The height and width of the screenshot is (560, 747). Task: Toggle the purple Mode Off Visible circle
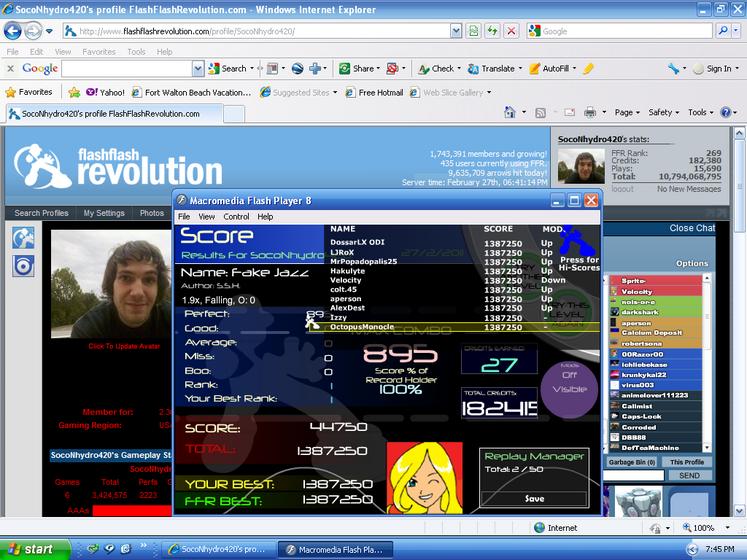tap(569, 389)
